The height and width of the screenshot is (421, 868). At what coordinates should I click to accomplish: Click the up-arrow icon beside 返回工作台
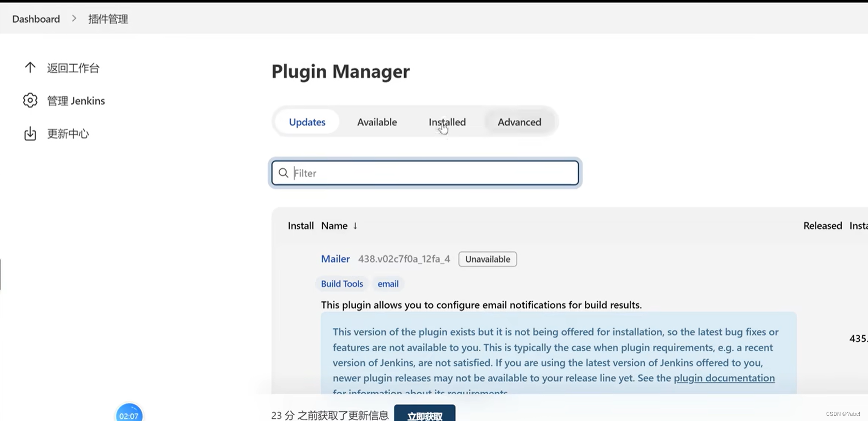click(x=30, y=68)
